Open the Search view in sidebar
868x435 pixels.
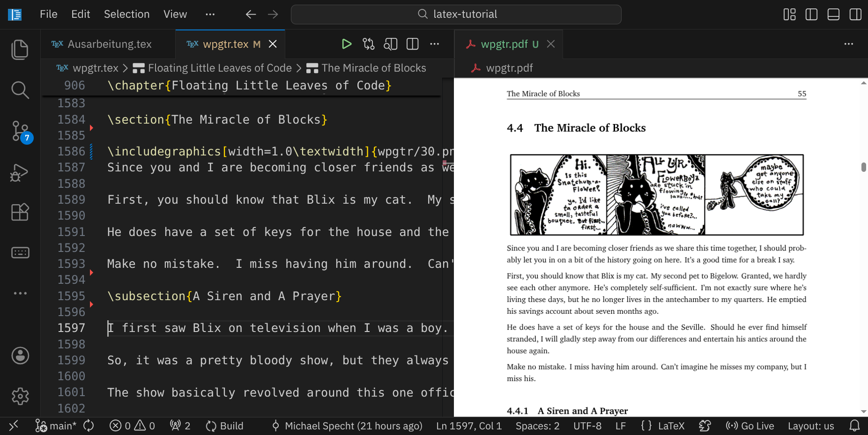[20, 90]
